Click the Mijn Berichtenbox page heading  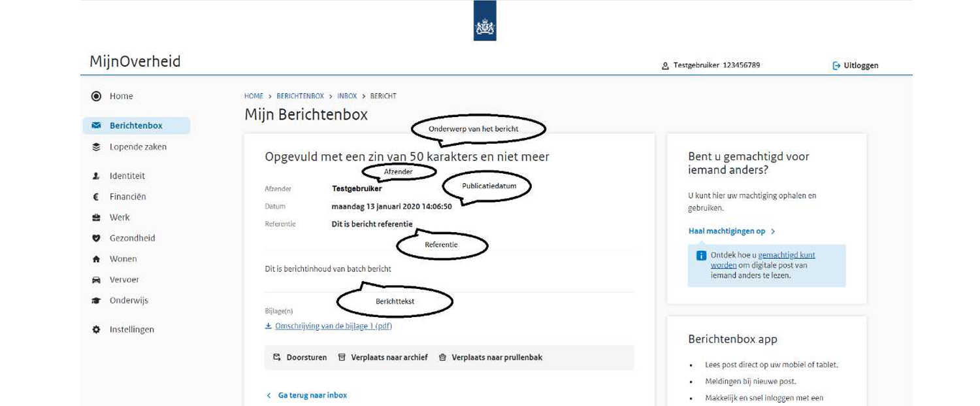pyautogui.click(x=306, y=115)
